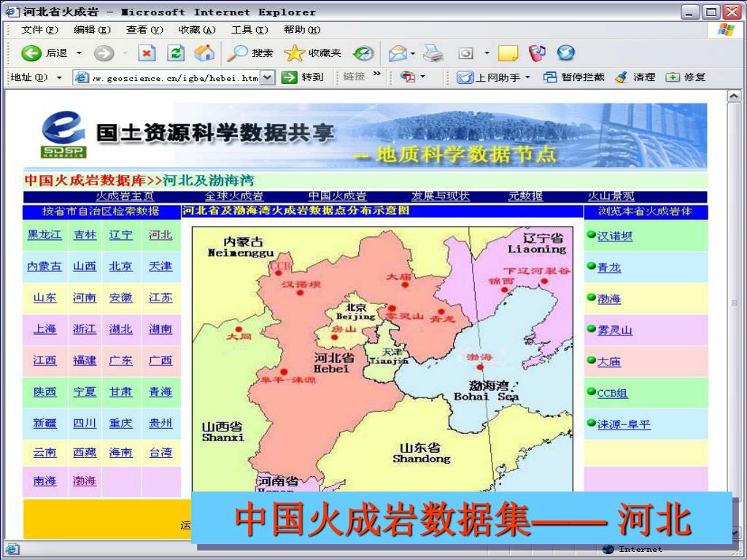Viewport: 747px width, 560px height.
Task: Expand 链接 links chevron
Action: [x=377, y=74]
